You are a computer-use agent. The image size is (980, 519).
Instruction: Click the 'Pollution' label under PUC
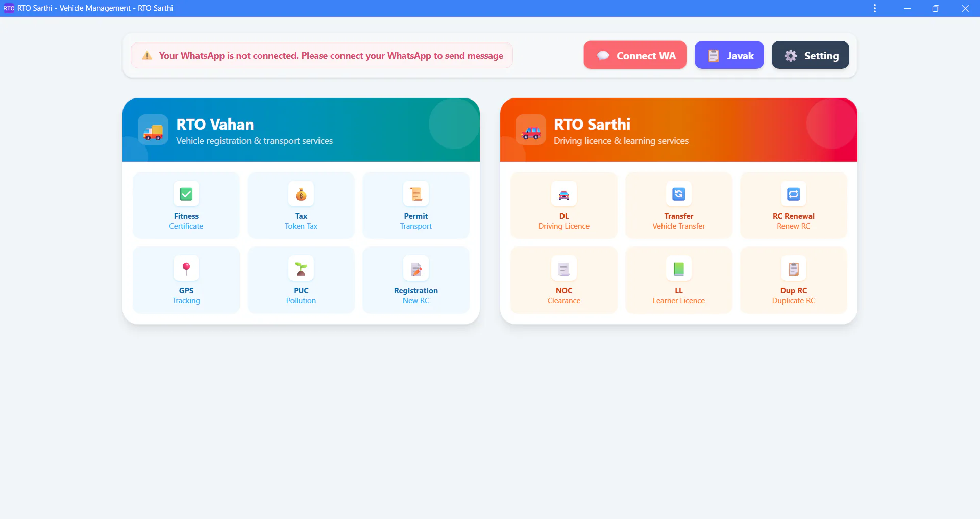pyautogui.click(x=301, y=301)
